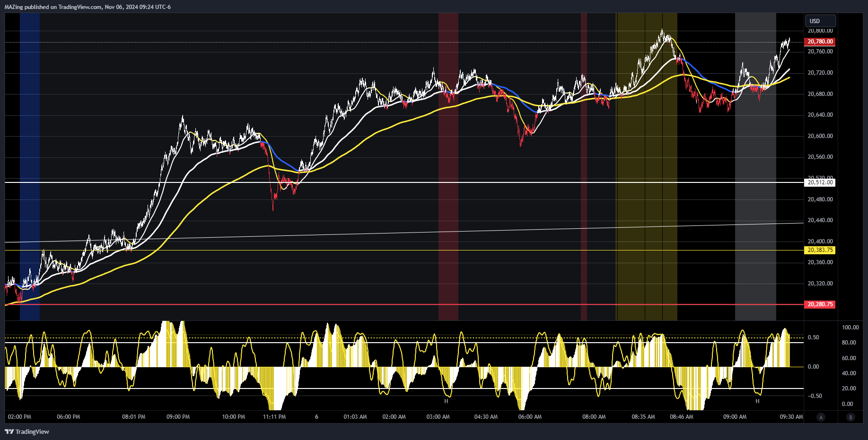Toggle the B scale button
The height and width of the screenshot is (440, 868).
(x=851, y=417)
